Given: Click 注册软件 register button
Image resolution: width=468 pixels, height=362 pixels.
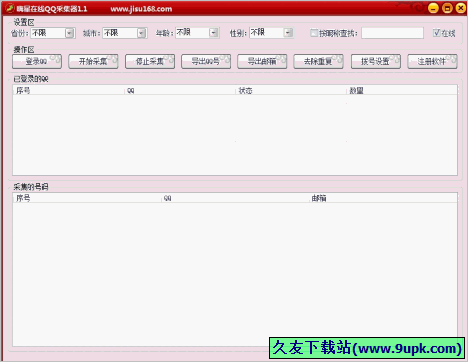Looking at the screenshot, I should tap(432, 61).
